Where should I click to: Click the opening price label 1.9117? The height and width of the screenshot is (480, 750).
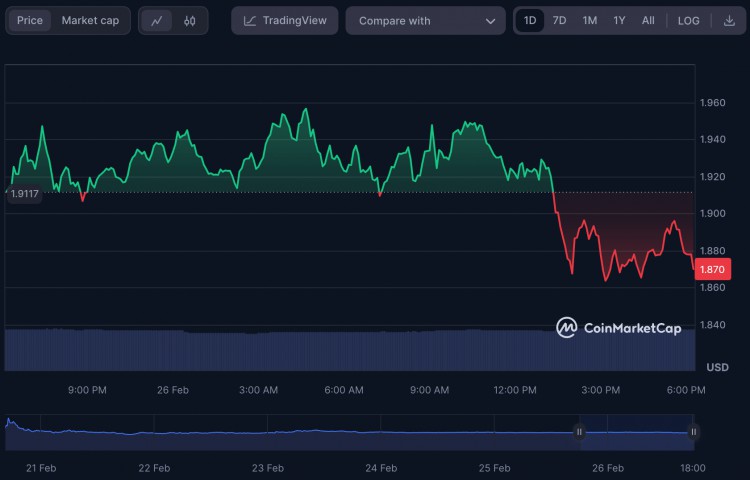[24, 194]
